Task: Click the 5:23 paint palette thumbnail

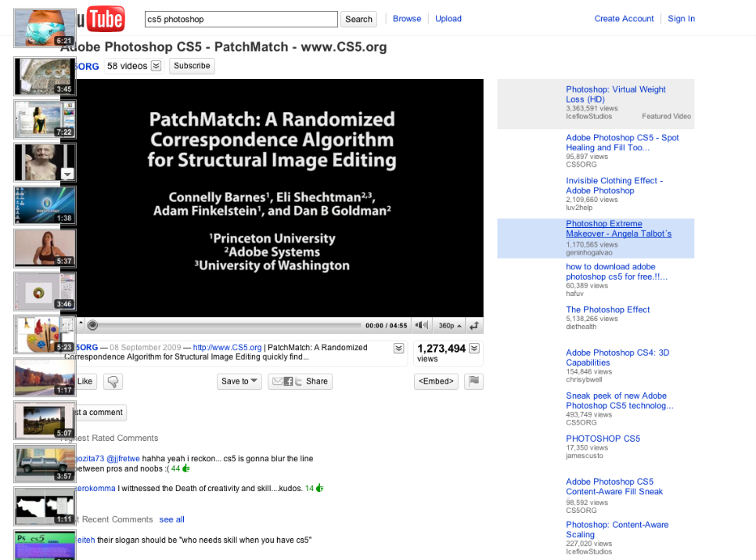Action: [x=45, y=334]
